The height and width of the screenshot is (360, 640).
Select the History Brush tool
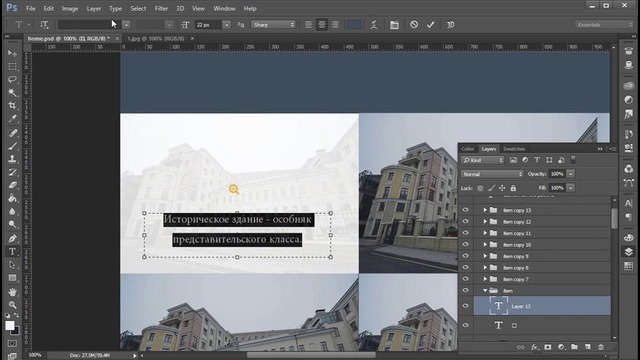click(x=12, y=172)
